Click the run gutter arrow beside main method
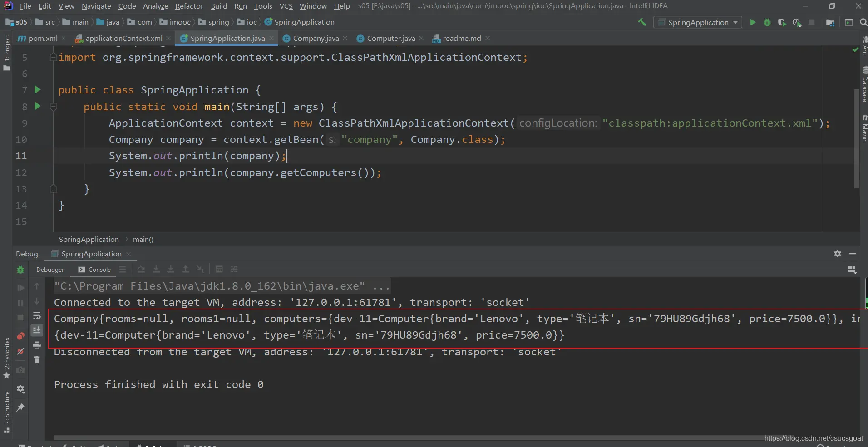Screen dimensions: 868x447 point(38,106)
